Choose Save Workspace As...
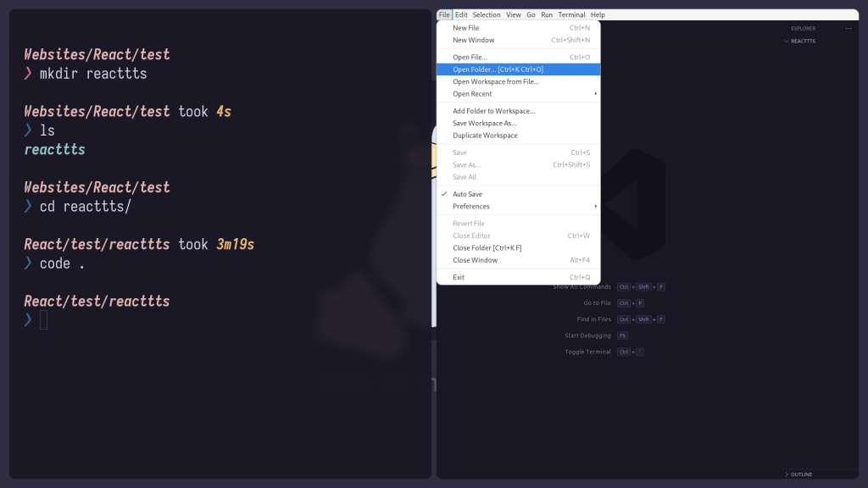The width and height of the screenshot is (868, 488). click(x=484, y=124)
